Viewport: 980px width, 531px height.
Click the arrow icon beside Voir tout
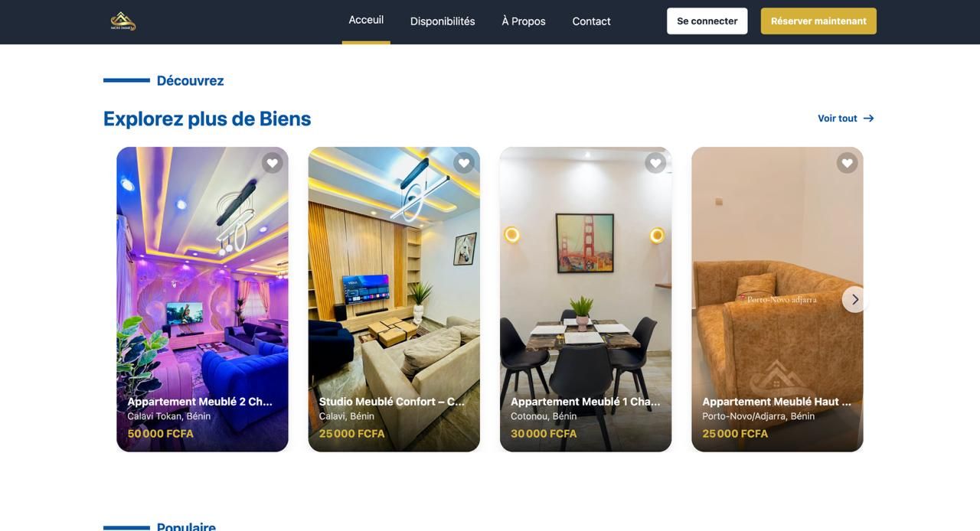(868, 119)
